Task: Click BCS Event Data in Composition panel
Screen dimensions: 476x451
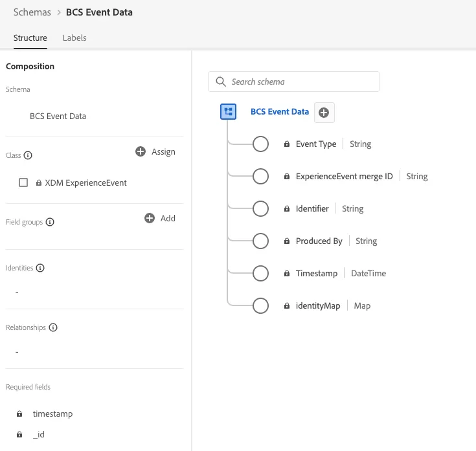Action: pos(58,116)
